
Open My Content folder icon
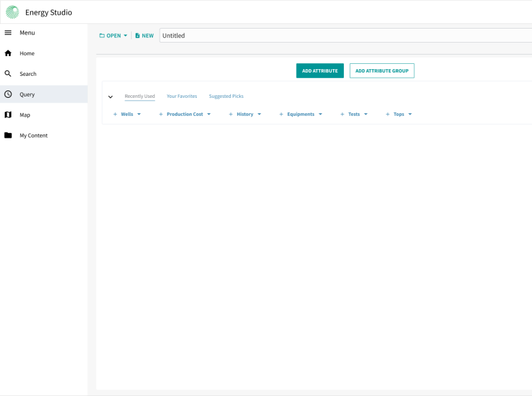pos(9,135)
